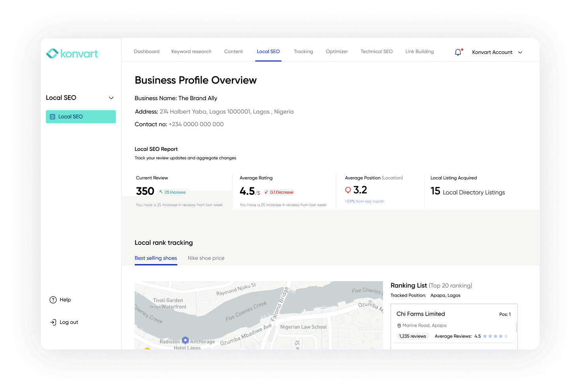Image resolution: width=580 pixels, height=392 pixels.
Task: Open the Keyword research menu item
Action: point(191,51)
